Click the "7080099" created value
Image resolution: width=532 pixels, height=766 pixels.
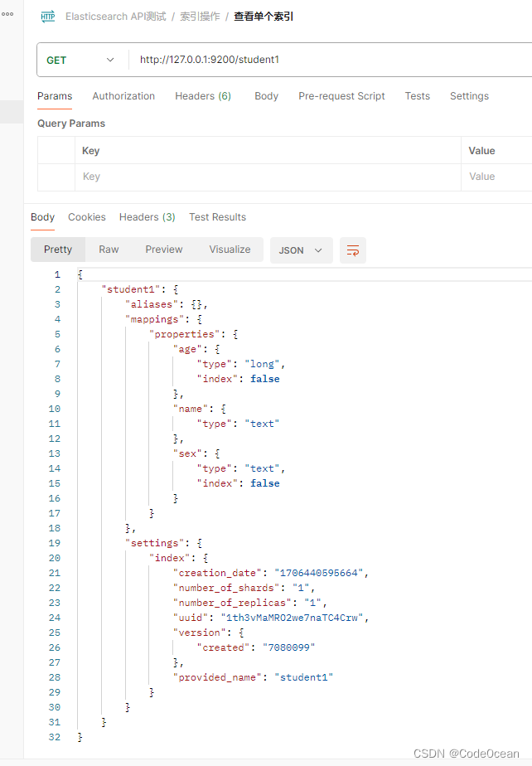point(288,647)
